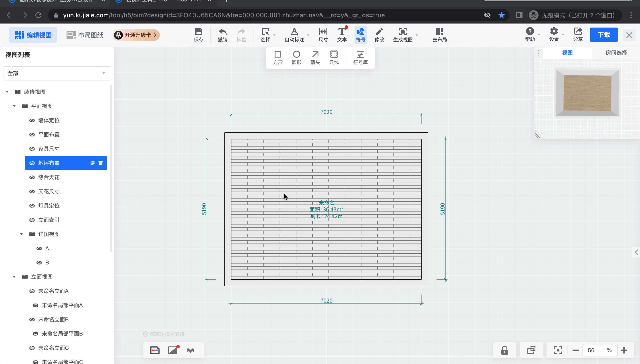Toggle incognito tracking protection eye icon
Image resolution: width=640 pixels, height=364 pixels.
pos(487,15)
